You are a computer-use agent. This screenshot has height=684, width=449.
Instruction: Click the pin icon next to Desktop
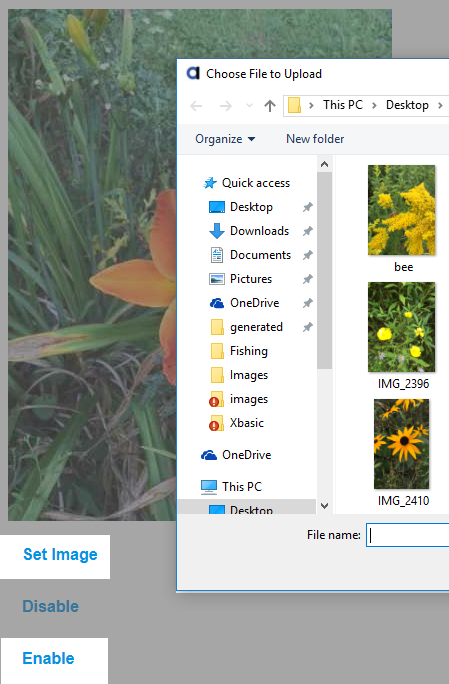[x=308, y=207]
